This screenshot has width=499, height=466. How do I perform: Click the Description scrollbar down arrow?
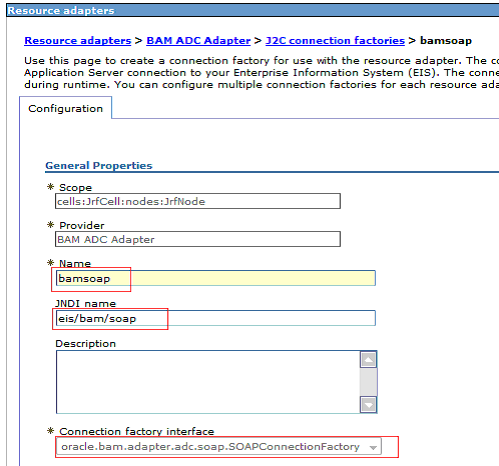(368, 405)
